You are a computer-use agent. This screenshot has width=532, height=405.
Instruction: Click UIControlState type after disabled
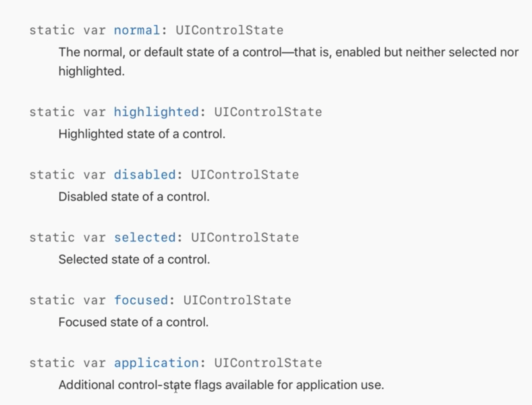coord(245,174)
